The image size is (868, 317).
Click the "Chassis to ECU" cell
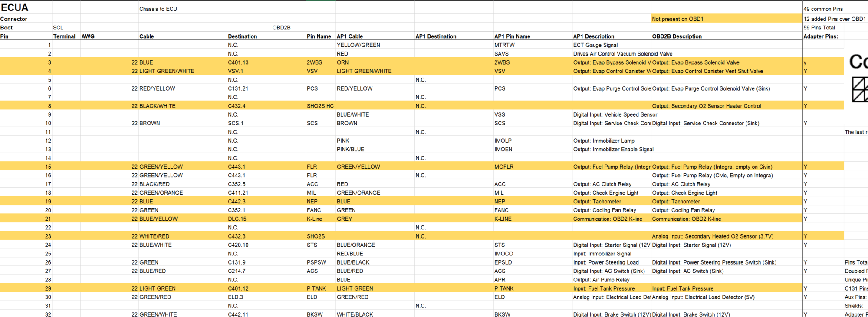point(158,9)
